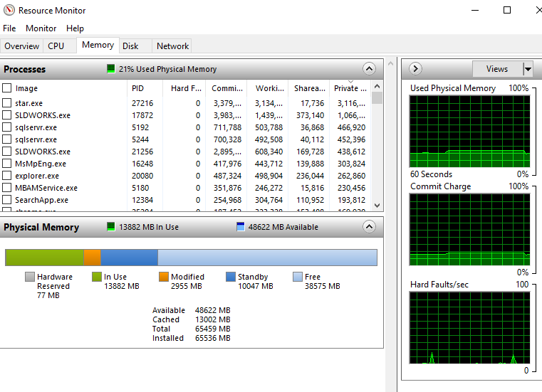The image size is (542, 392).
Task: Click the 13002 MB Cached value
Action: tap(212, 319)
